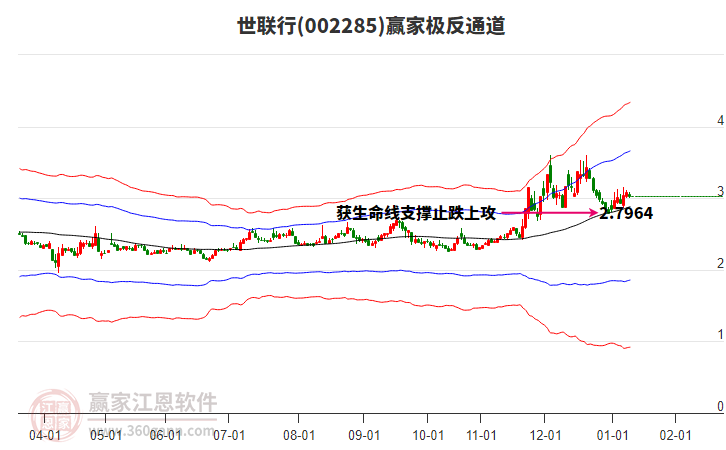Click the y-axis value 0

[720, 406]
